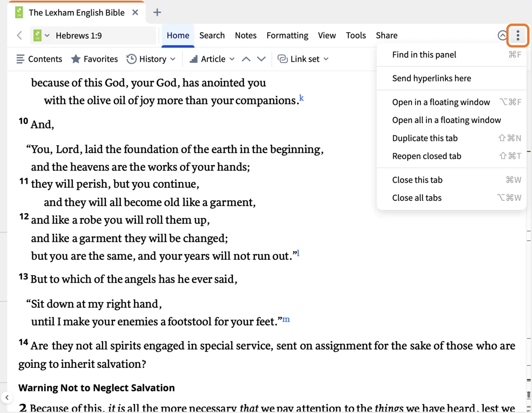The width and height of the screenshot is (532, 413).
Task: Close The Lexham English Bible tab
Action: click(x=135, y=12)
